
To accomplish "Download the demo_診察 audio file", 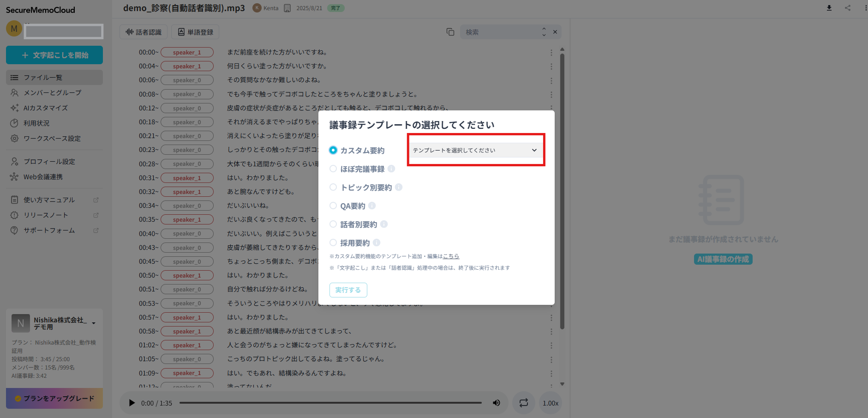I will coord(829,8).
